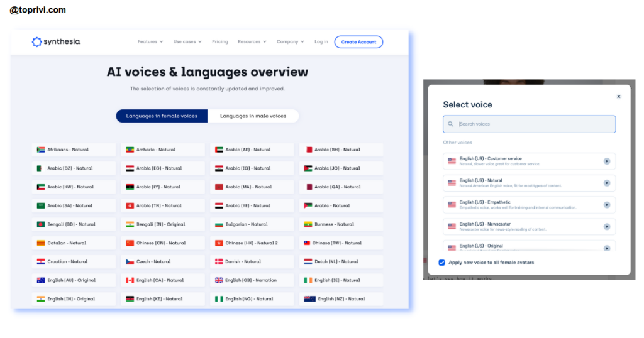Select the English (US) - Newscaster voice
The height and width of the screenshot is (338, 644).
tap(529, 226)
